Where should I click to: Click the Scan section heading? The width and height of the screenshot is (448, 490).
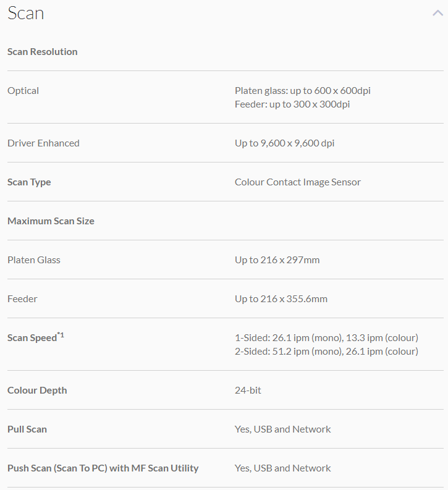26,14
